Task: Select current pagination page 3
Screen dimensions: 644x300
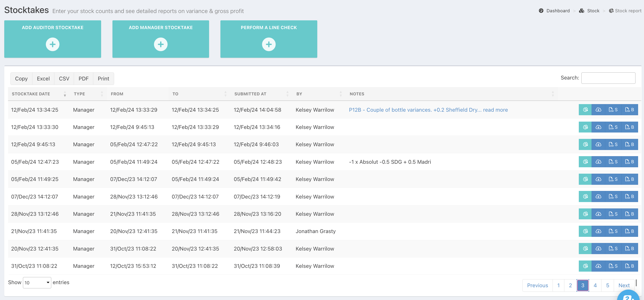Action: click(x=583, y=285)
